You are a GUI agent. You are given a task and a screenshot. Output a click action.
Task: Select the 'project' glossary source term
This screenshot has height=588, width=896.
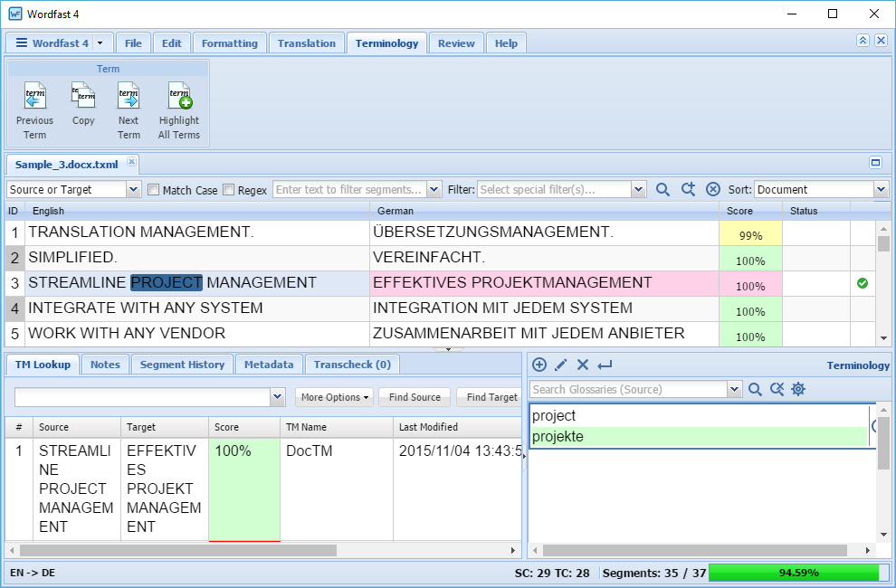coord(700,416)
